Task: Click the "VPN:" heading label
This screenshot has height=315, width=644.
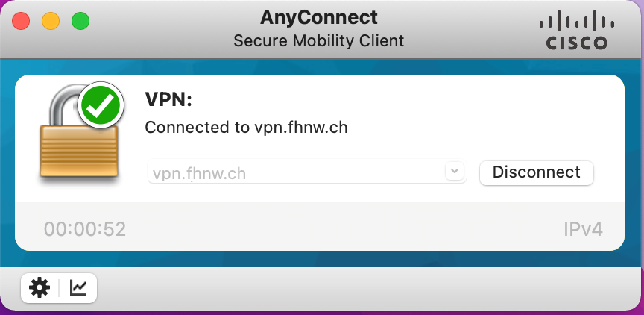Action: tap(168, 99)
